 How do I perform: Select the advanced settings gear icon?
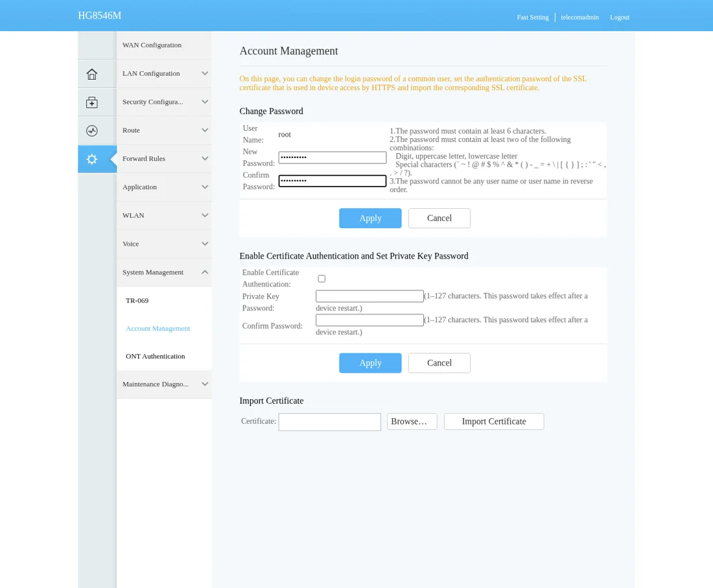coord(92,159)
